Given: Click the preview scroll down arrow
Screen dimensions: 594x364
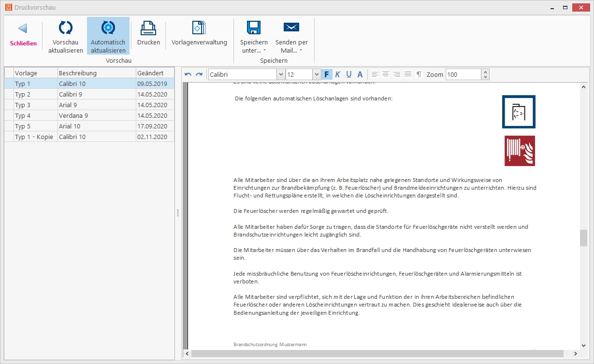Looking at the screenshot, I should click(x=584, y=346).
